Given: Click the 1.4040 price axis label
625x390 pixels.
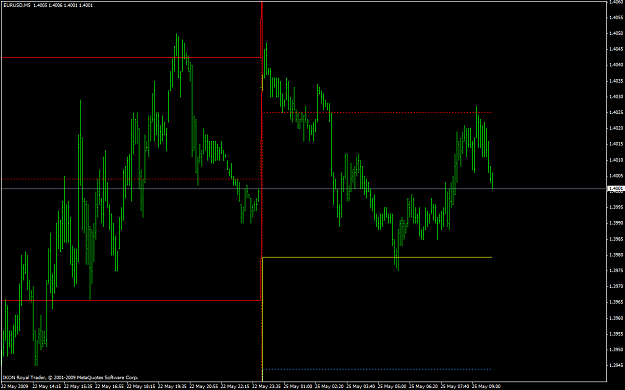Looking at the screenshot, I should [x=616, y=65].
